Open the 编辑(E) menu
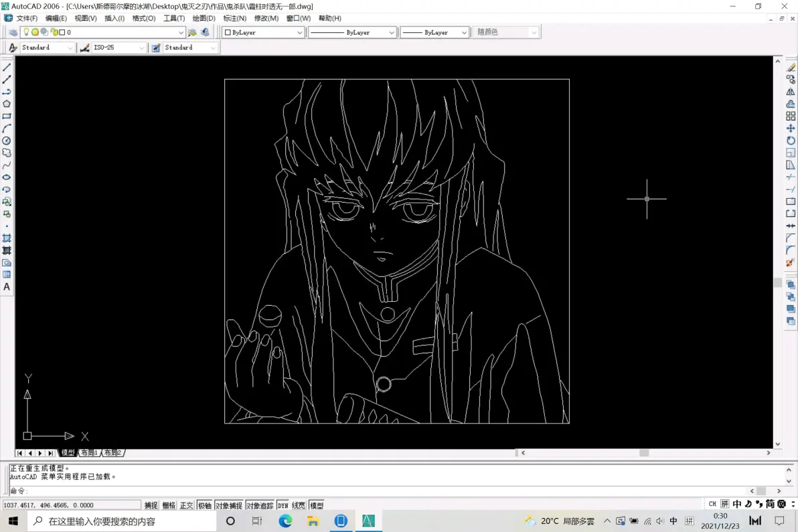The width and height of the screenshot is (798, 532). pyautogui.click(x=56, y=18)
